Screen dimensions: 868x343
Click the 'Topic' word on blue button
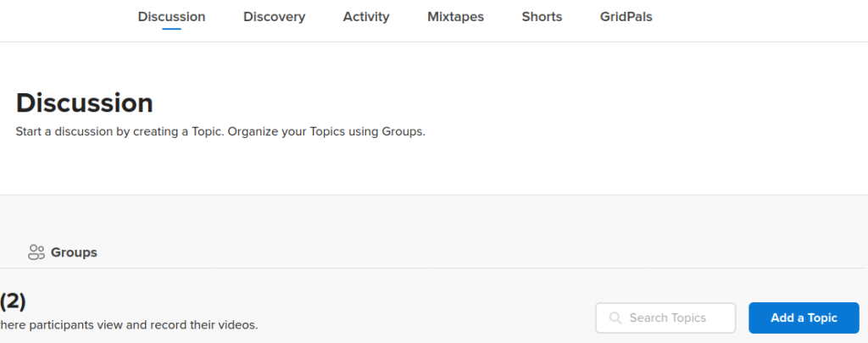(x=823, y=318)
